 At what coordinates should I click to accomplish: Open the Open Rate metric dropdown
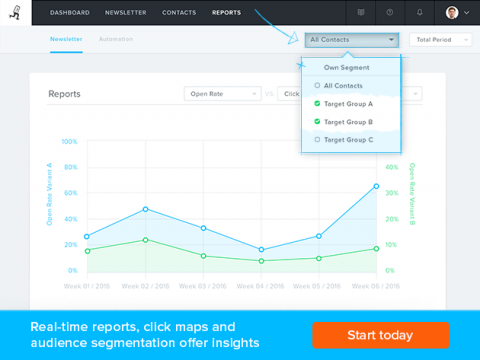[x=223, y=94]
